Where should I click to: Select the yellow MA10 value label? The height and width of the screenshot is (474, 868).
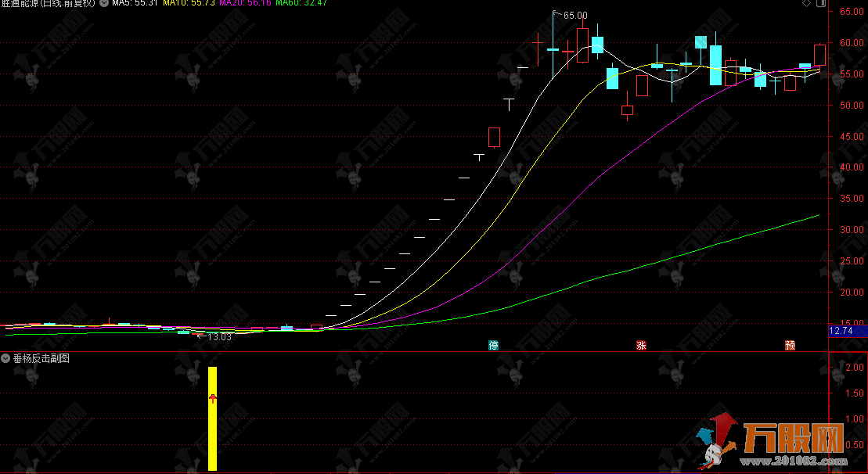pyautogui.click(x=188, y=4)
